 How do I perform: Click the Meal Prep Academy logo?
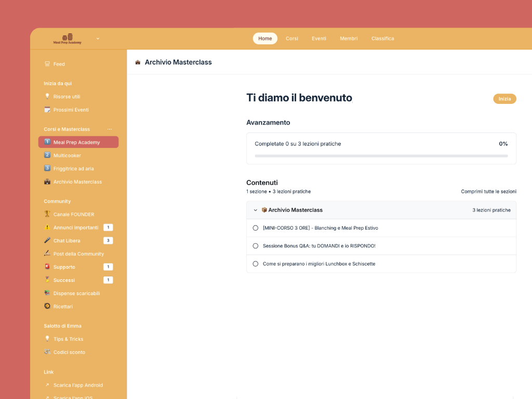pyautogui.click(x=67, y=38)
